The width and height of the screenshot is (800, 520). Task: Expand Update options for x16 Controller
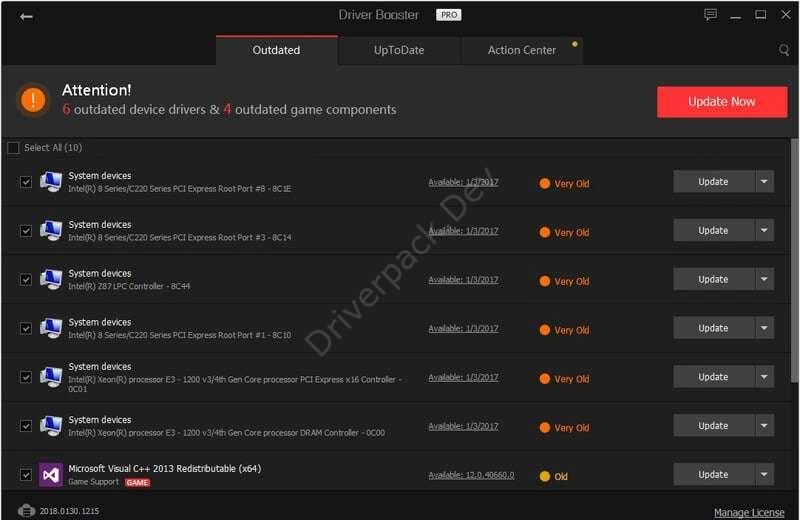click(x=764, y=377)
